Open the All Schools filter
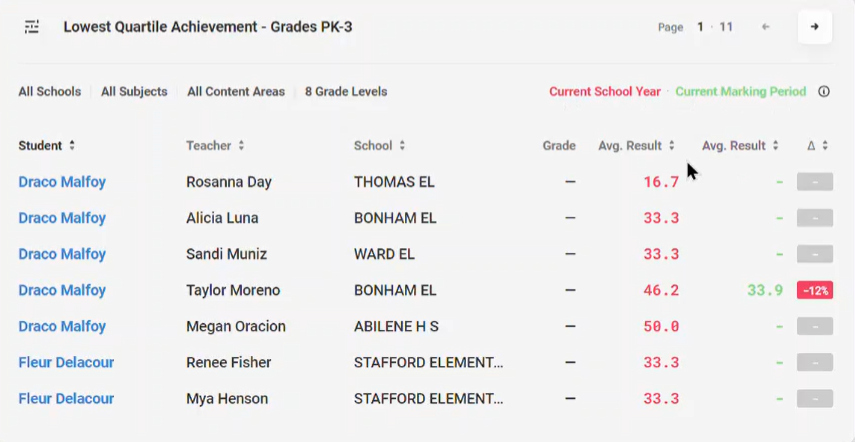The image size is (855, 442). click(x=50, y=92)
